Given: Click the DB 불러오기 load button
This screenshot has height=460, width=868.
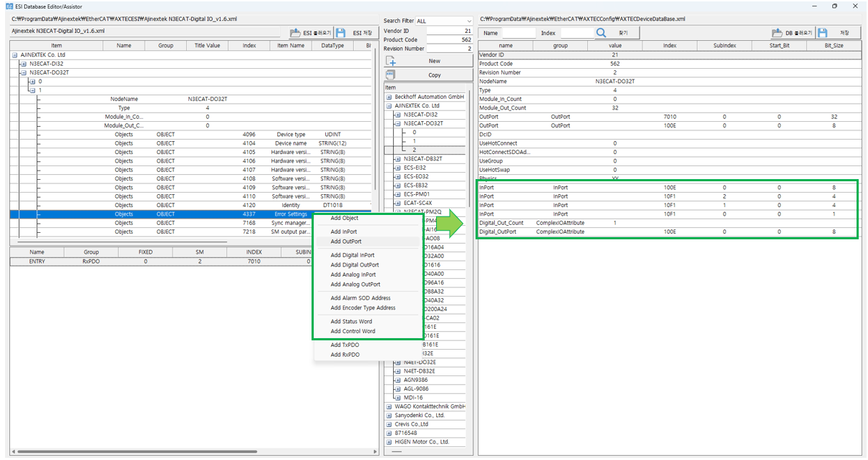Looking at the screenshot, I should (x=793, y=33).
